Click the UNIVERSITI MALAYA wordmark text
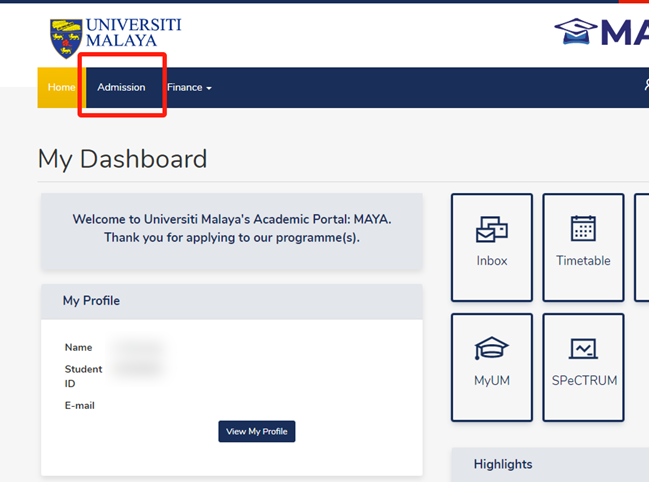This screenshot has height=482, width=649. 133,33
